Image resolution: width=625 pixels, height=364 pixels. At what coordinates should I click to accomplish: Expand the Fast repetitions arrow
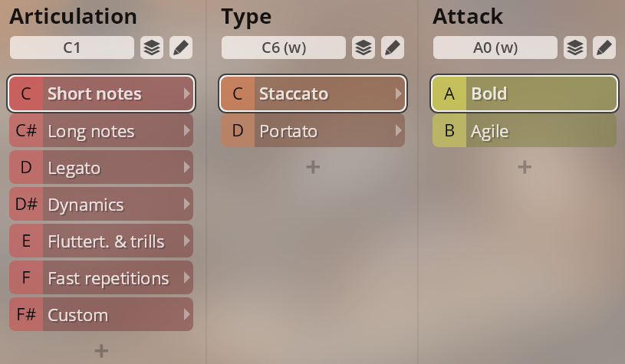pyautogui.click(x=186, y=277)
